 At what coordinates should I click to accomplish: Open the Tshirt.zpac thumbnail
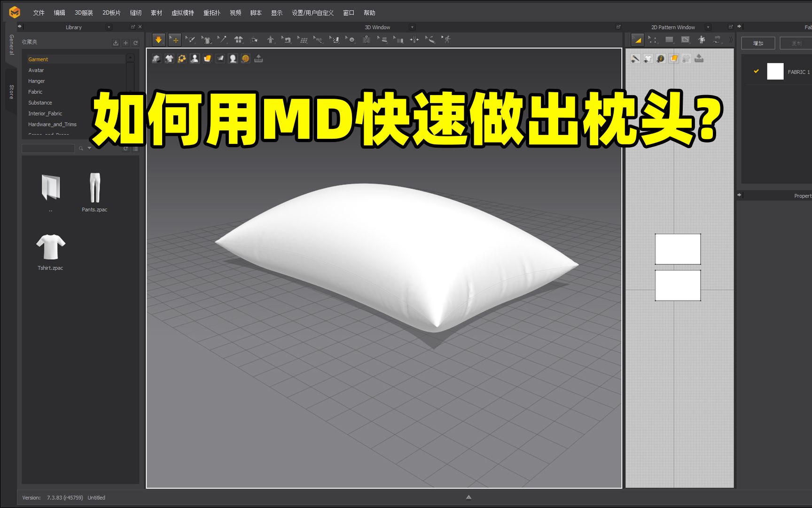(x=51, y=245)
